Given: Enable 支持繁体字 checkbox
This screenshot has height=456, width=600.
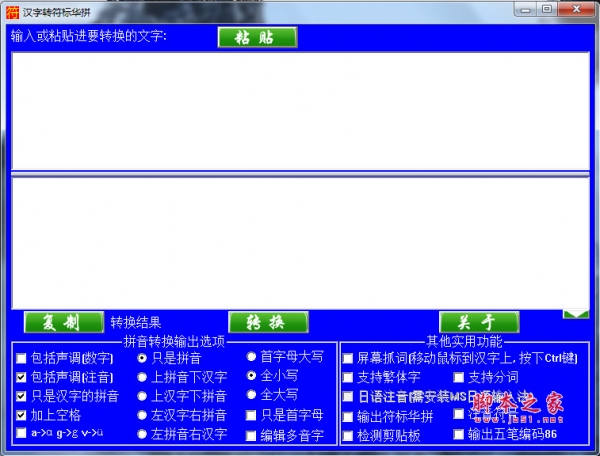Looking at the screenshot, I should [x=348, y=378].
